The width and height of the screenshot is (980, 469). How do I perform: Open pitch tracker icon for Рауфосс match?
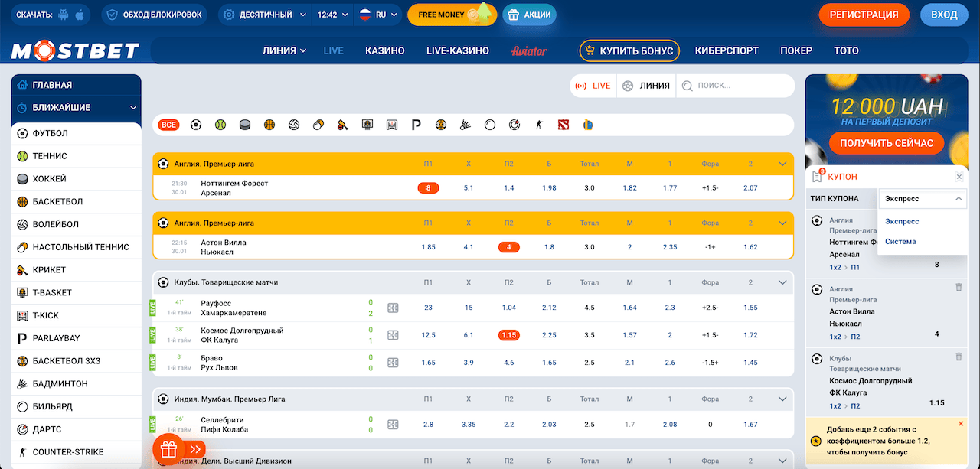click(393, 308)
